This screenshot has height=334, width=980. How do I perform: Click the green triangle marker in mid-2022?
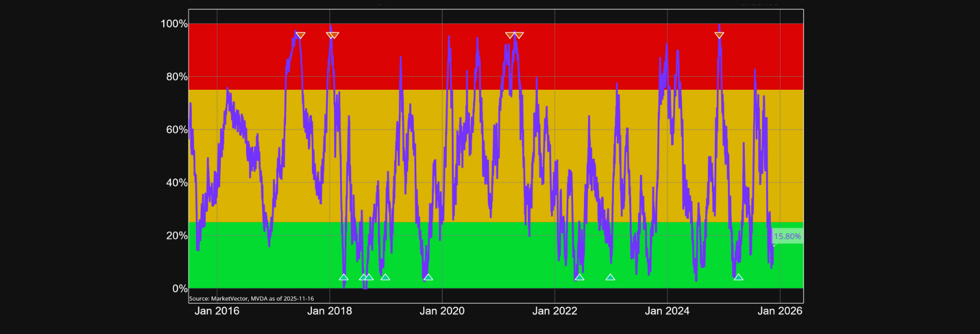(579, 277)
